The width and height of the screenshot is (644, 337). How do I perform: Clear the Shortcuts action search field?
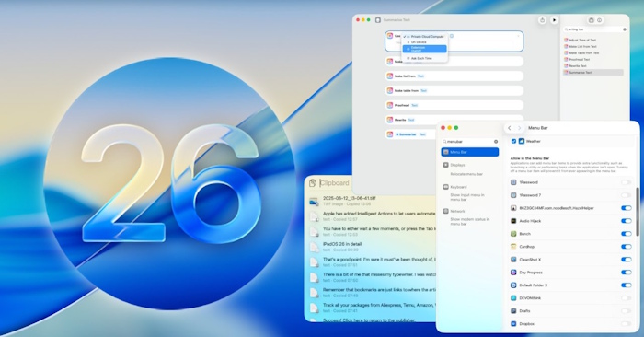625,29
